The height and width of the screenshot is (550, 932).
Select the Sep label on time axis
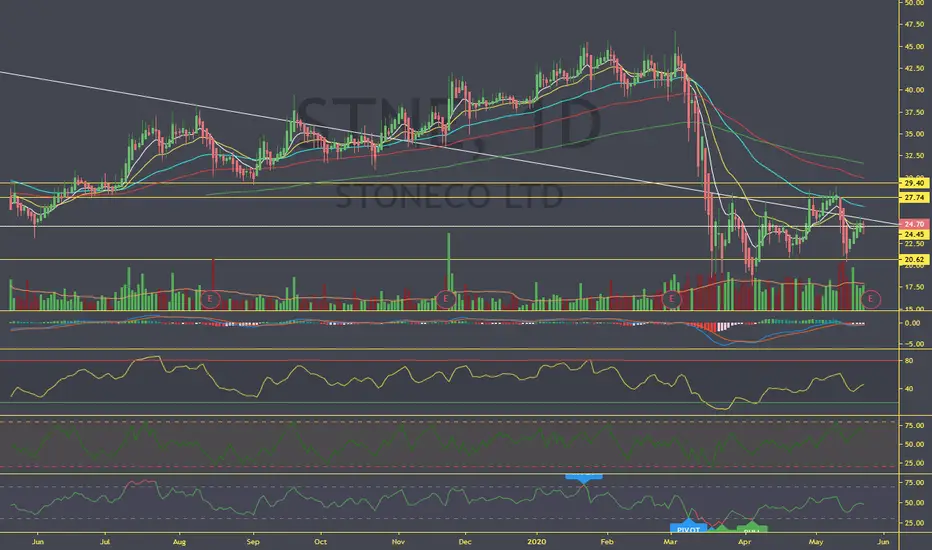tap(253, 542)
